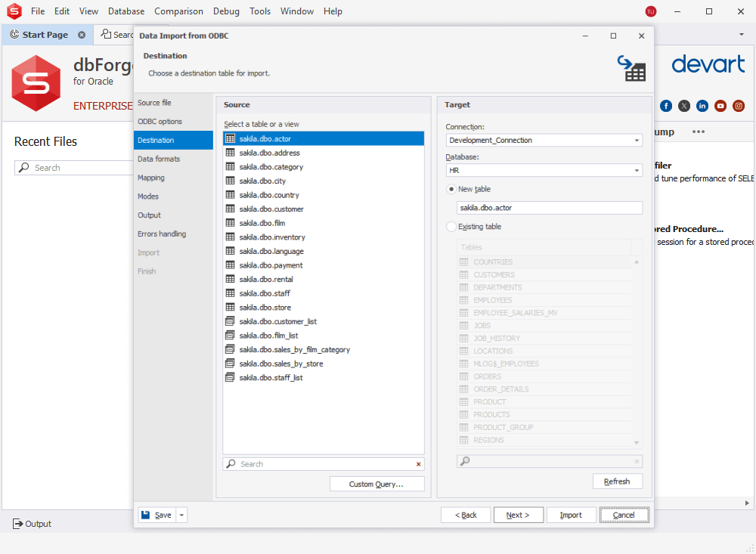Viewport: 756px width, 554px height.
Task: Click the Back button
Action: pyautogui.click(x=466, y=515)
